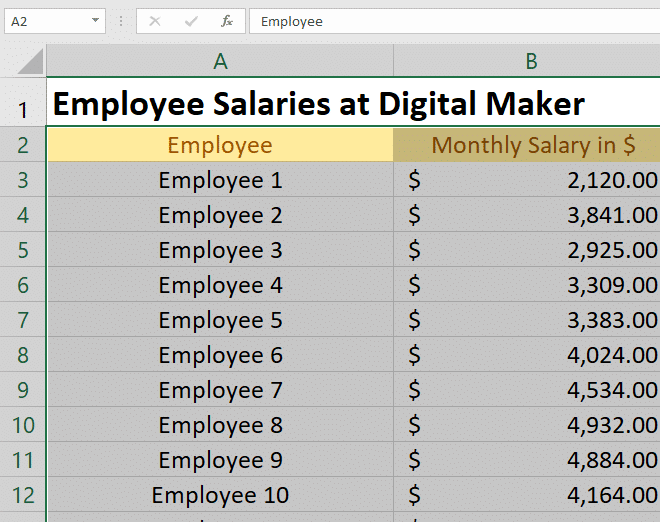Click the Employee header cell in row 2
660x522 pixels.
point(220,145)
